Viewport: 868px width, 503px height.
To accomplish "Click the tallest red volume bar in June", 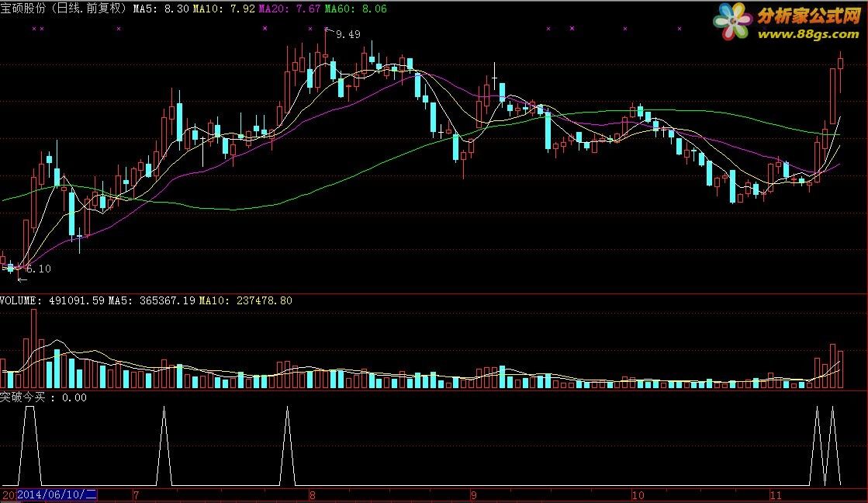I will pos(34,349).
